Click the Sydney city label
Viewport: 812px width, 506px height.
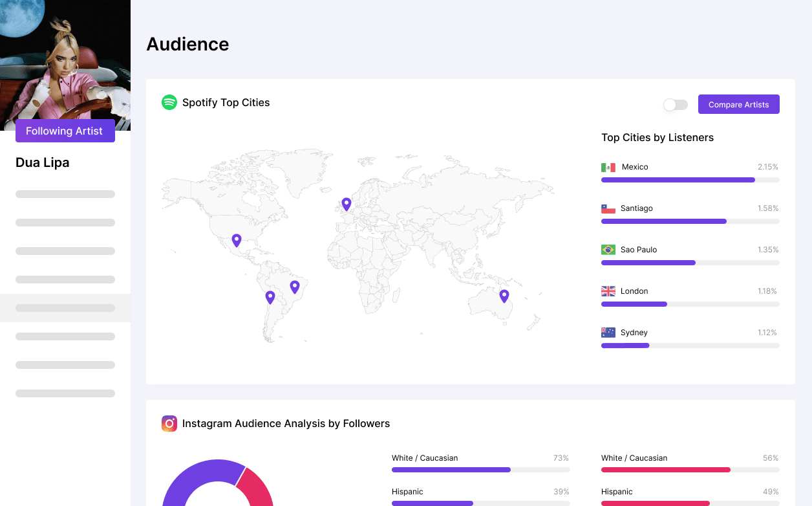(634, 333)
